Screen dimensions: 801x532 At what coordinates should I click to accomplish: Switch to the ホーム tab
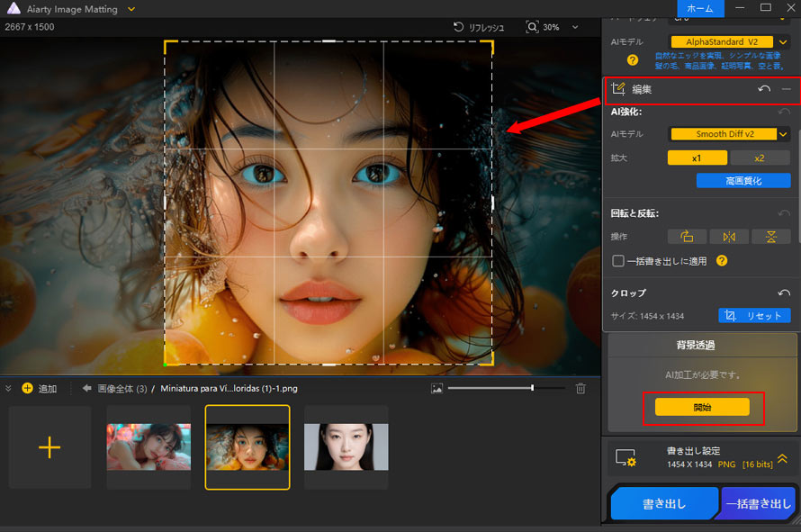(701, 9)
